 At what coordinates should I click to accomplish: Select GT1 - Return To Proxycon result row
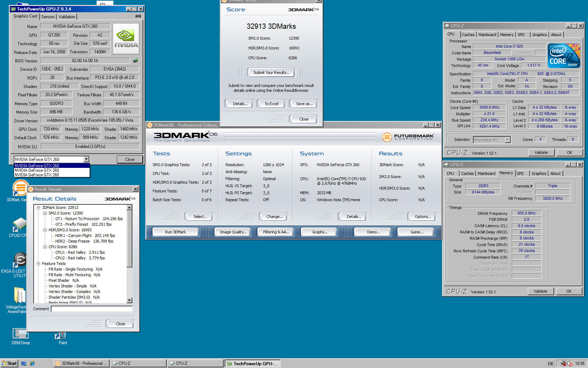click(x=89, y=219)
